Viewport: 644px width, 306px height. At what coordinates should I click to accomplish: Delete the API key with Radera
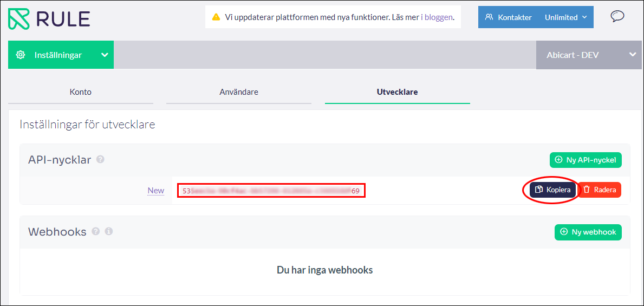point(599,190)
